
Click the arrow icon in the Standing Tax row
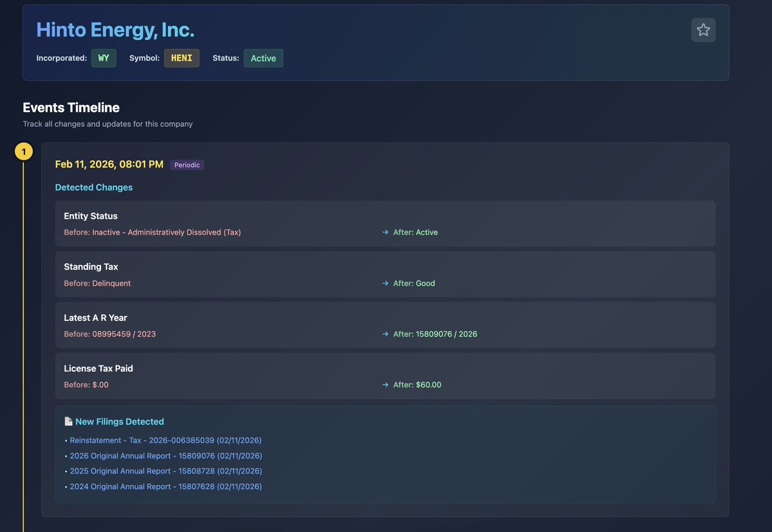[x=385, y=283]
